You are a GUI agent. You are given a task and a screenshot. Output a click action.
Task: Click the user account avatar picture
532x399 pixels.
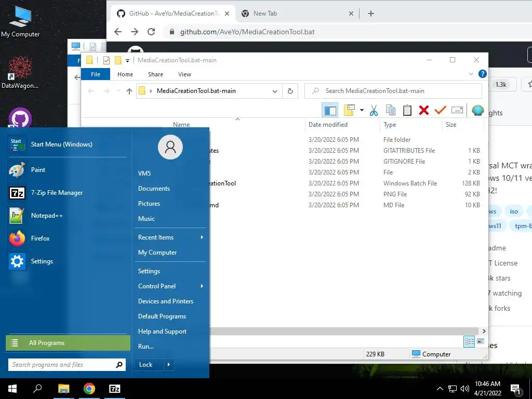coord(170,147)
